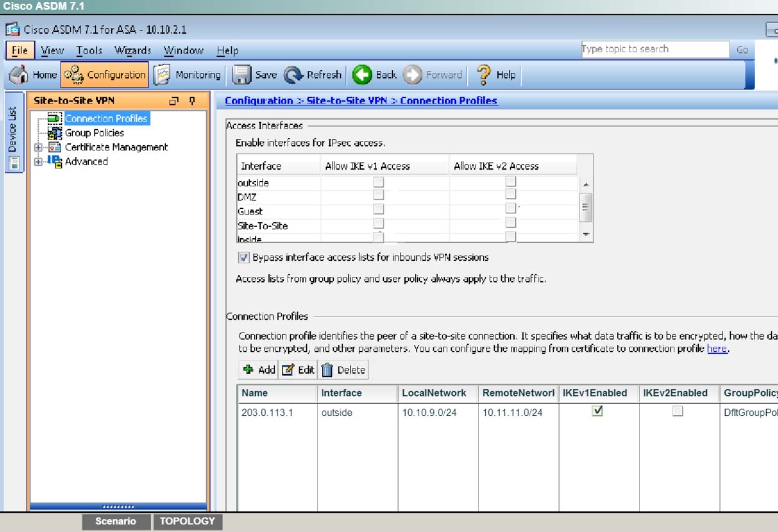
Task: Restore the Site-to-Site VPN panel via float icon
Action: point(174,101)
